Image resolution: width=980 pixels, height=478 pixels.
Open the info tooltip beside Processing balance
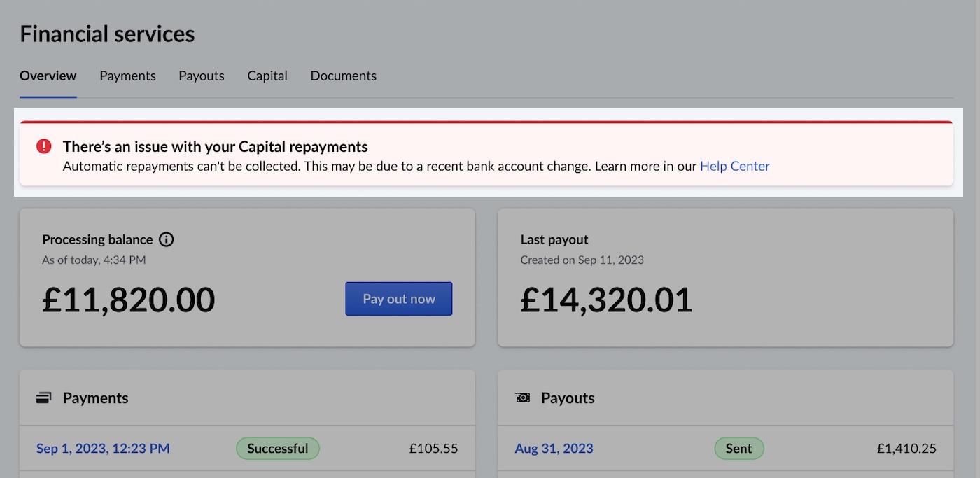click(167, 239)
